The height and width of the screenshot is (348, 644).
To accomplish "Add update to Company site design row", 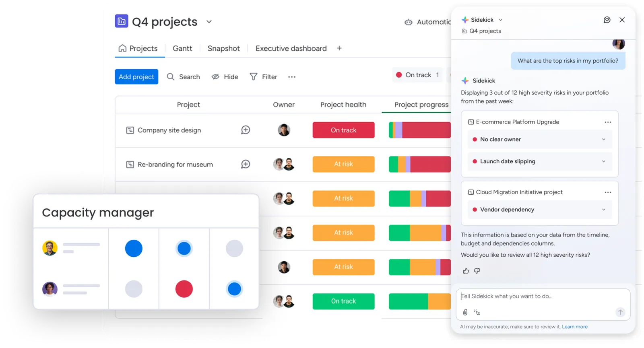I will (x=246, y=130).
